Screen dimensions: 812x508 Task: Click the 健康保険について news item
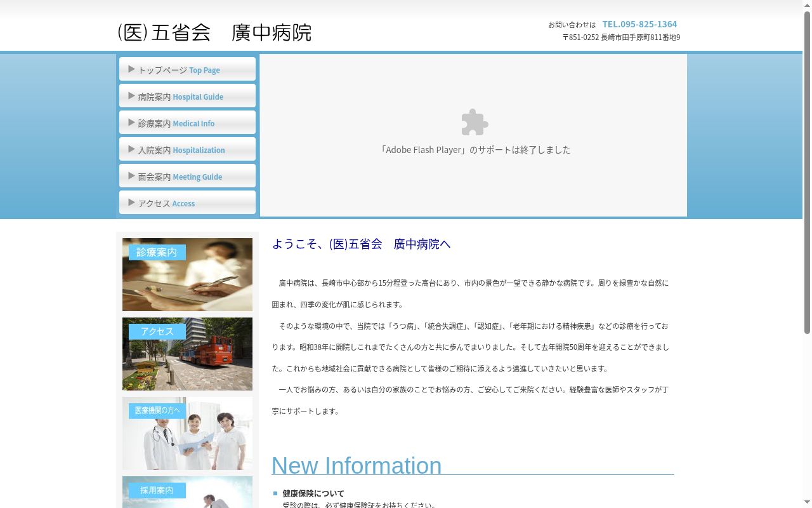pos(313,493)
